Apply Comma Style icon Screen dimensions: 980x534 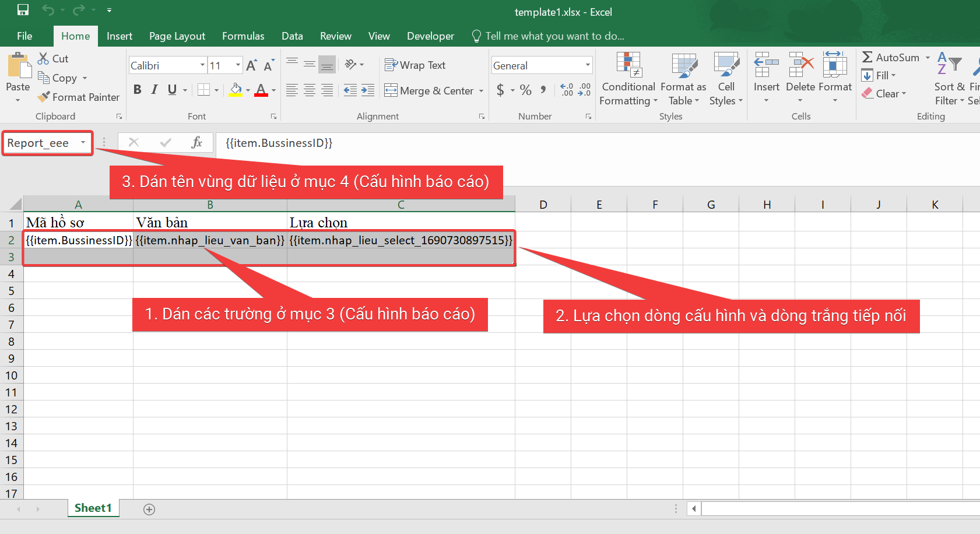click(543, 90)
